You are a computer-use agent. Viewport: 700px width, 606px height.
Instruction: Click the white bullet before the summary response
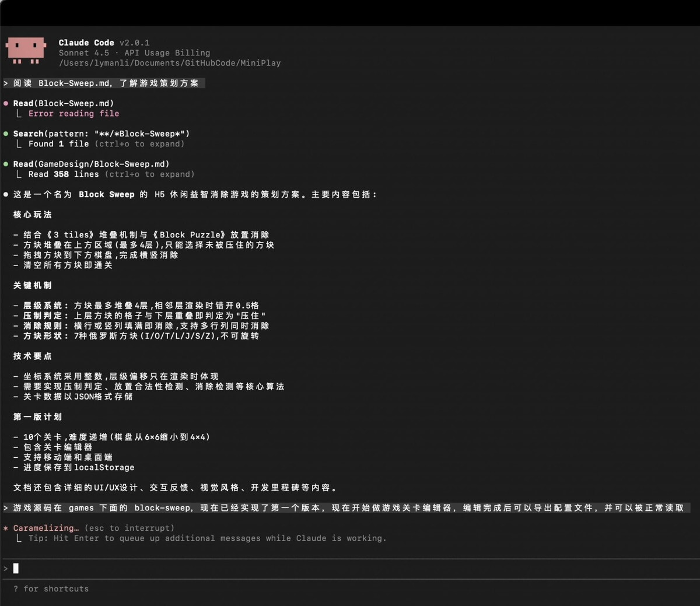(x=6, y=194)
